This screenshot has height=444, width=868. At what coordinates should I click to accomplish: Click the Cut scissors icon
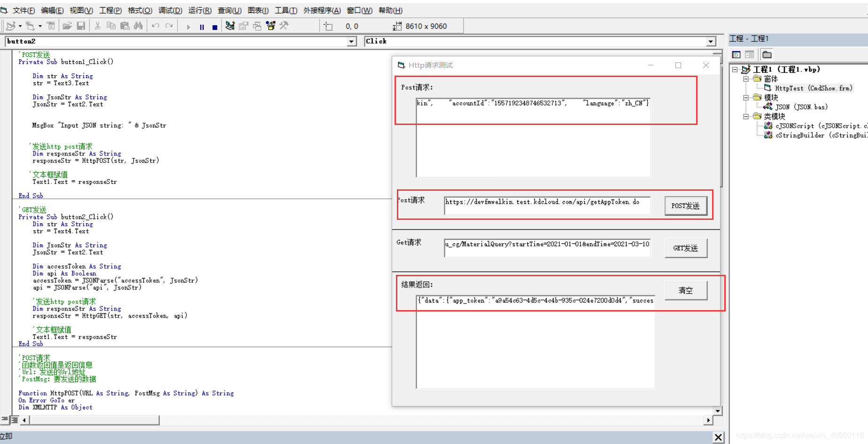pyautogui.click(x=98, y=26)
